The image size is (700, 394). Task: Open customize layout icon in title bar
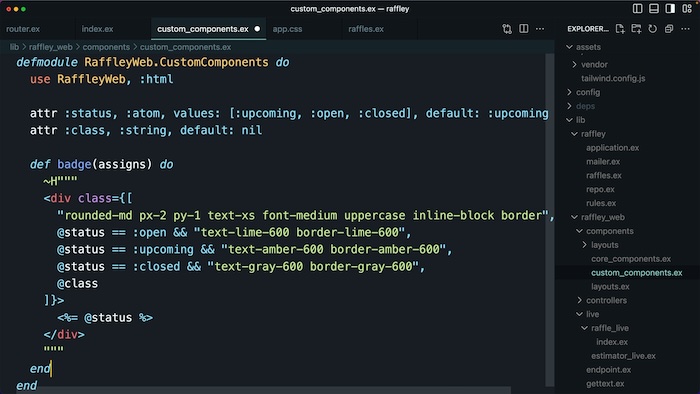click(687, 8)
